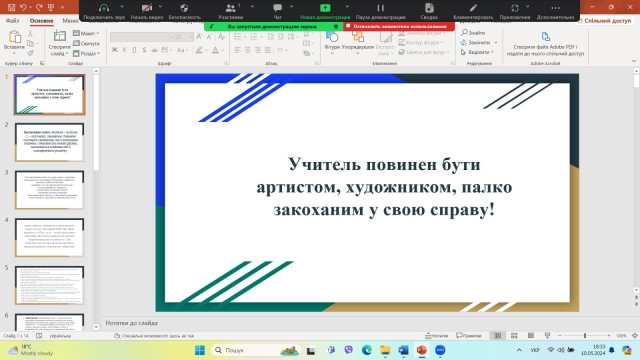Pause the Zoom screen share
The image size is (640, 360).
[380, 11]
